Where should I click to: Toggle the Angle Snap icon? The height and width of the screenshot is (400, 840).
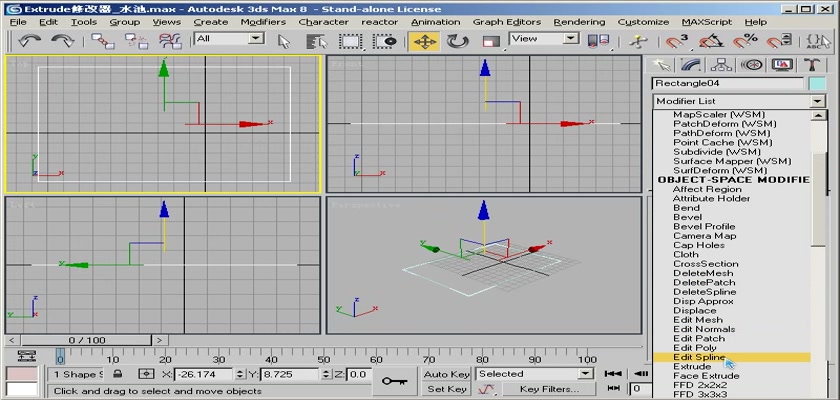tap(711, 41)
